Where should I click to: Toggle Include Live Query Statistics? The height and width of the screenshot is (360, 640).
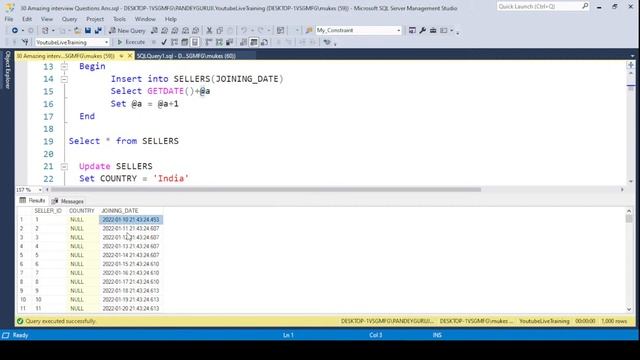(x=219, y=42)
